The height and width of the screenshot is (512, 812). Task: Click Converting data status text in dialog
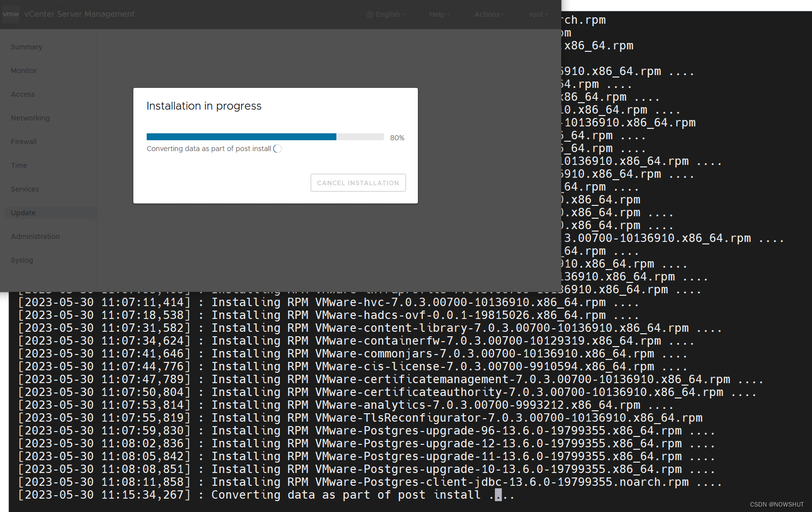point(208,149)
